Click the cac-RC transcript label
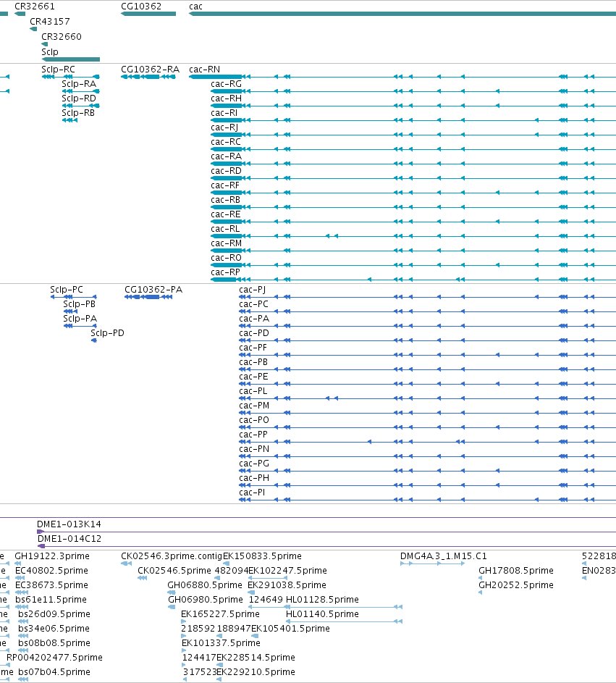This screenshot has width=616, height=683. tap(226, 142)
